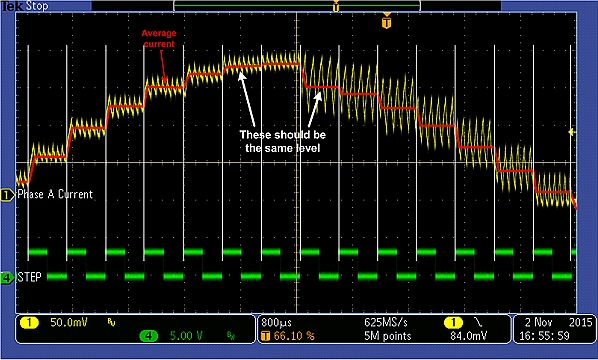
Task: Click the 2 Nov 2015 date display
Action: 558,323
